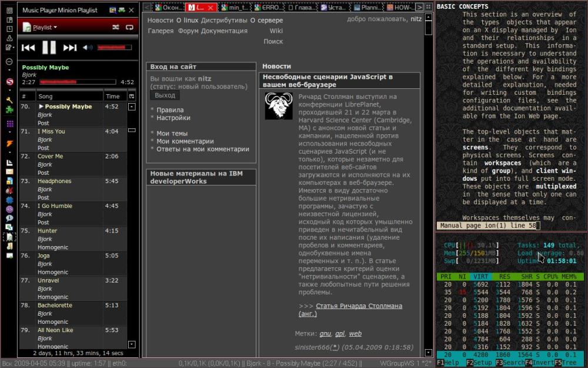Viewport: 588px width, 368px height.
Task: Click the web page scroll-up arrow
Action: tap(428, 17)
